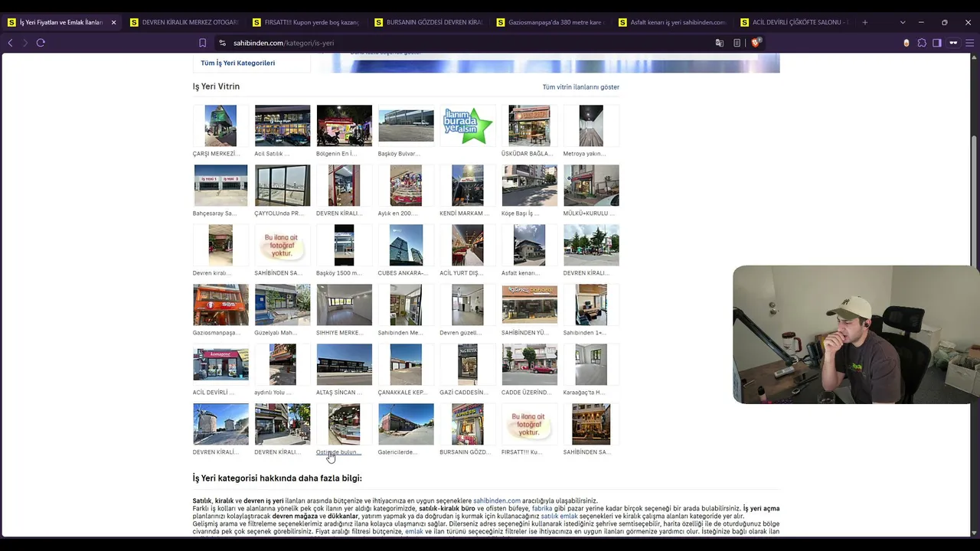
Task: Open Güzelyalı Mah... listing thumbnail
Action: pyautogui.click(x=283, y=305)
